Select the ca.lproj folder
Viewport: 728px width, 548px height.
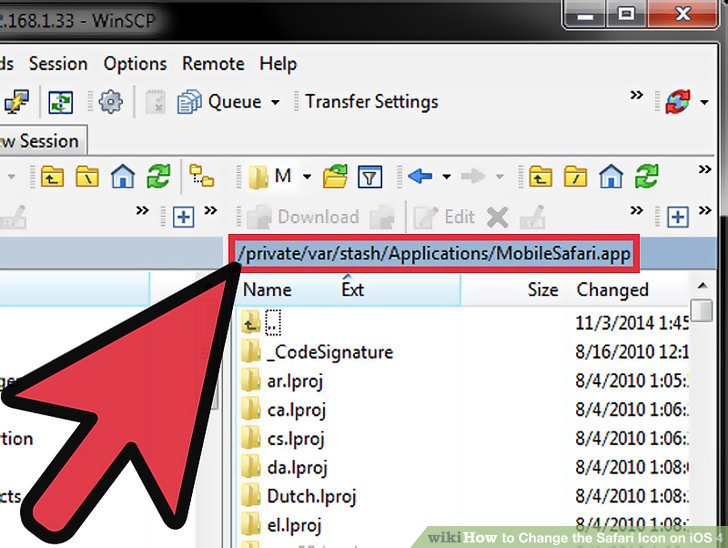pyautogui.click(x=284, y=410)
